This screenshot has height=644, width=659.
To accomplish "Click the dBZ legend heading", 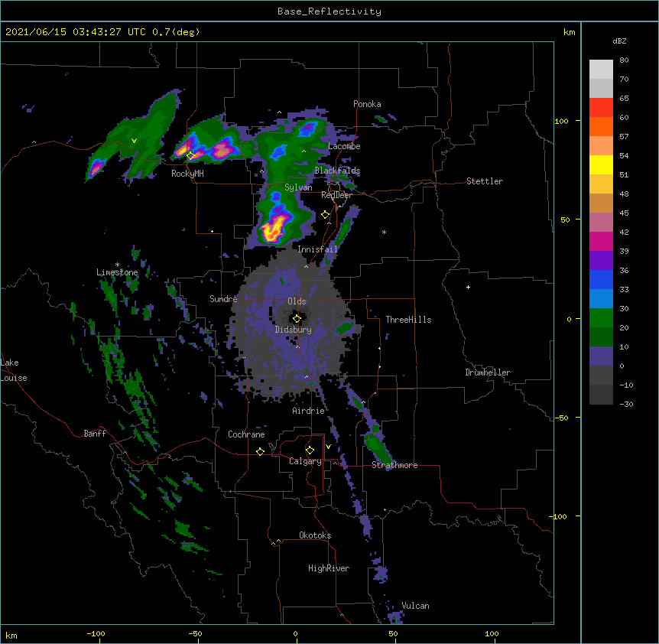I will coord(619,41).
